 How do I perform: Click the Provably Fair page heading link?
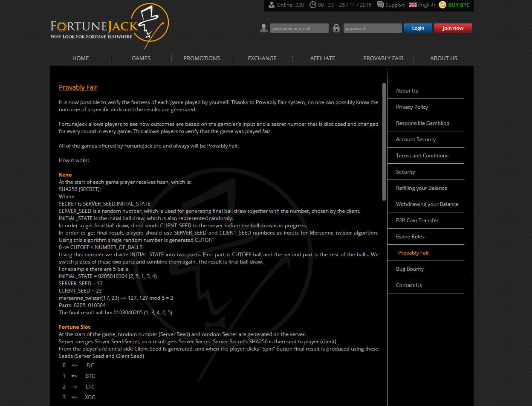pyautogui.click(x=78, y=87)
